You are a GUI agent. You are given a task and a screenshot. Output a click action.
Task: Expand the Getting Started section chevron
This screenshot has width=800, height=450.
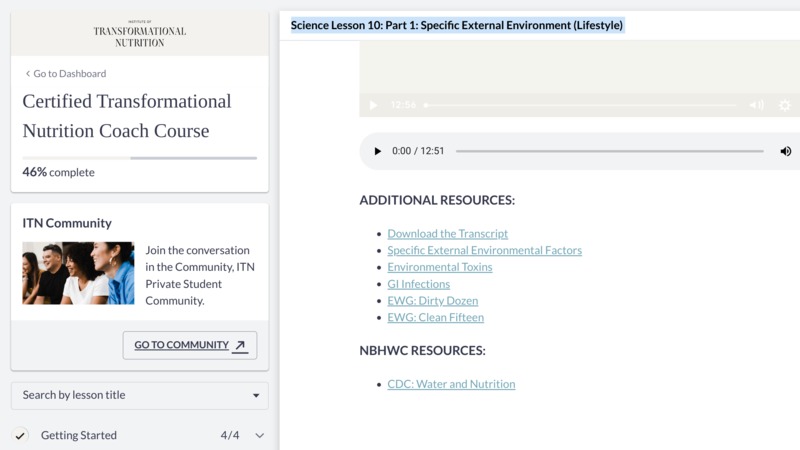(260, 435)
